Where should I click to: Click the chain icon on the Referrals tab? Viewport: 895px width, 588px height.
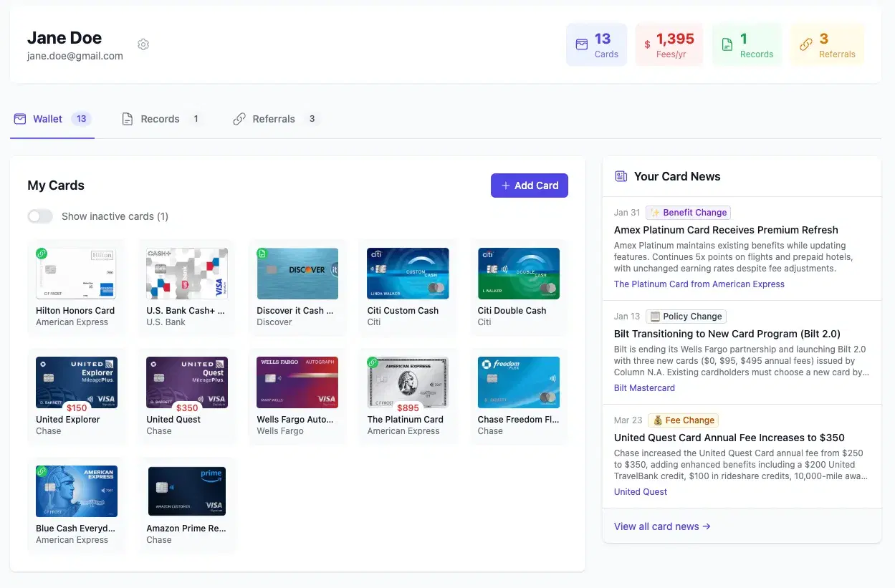(x=239, y=119)
